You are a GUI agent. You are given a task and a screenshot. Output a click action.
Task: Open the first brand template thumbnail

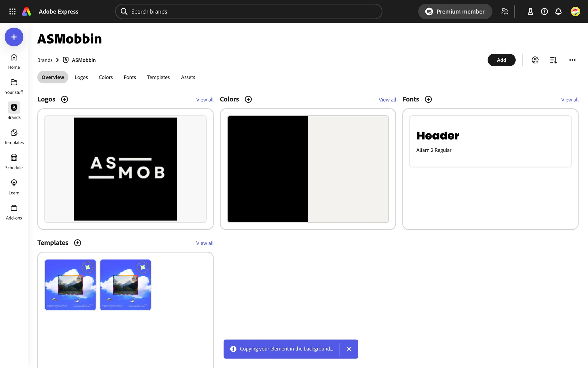point(70,285)
